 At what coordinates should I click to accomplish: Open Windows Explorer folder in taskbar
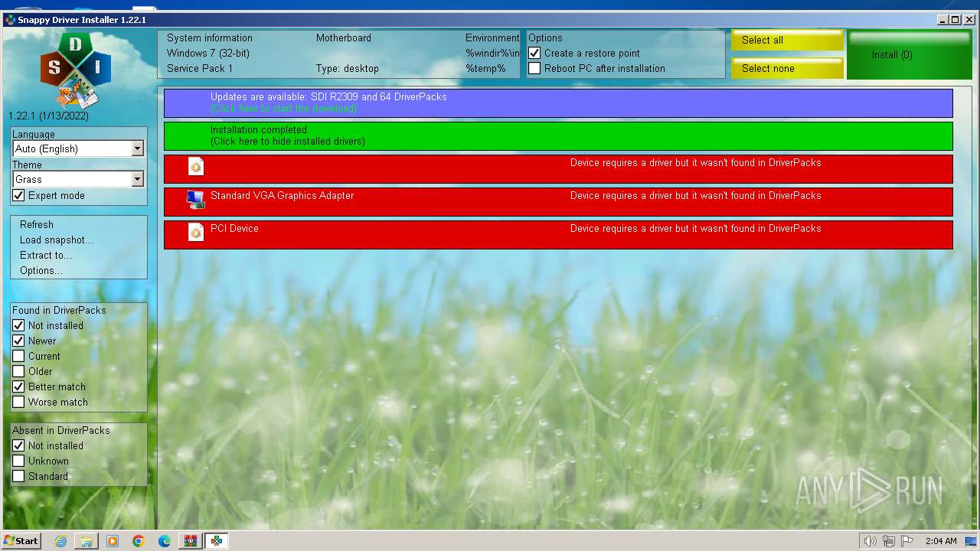(x=87, y=541)
